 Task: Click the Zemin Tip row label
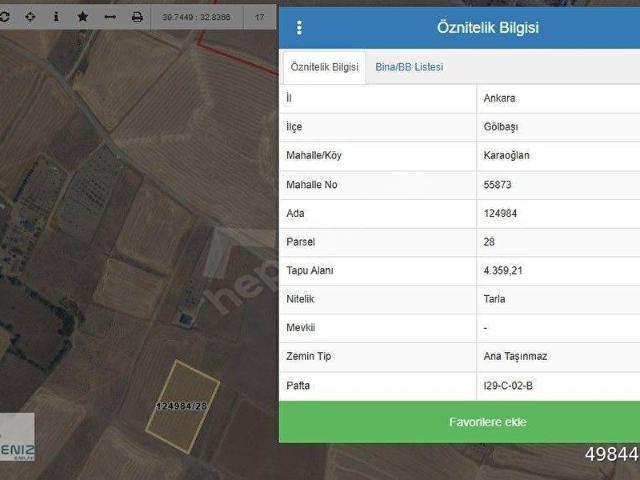pyautogui.click(x=309, y=356)
